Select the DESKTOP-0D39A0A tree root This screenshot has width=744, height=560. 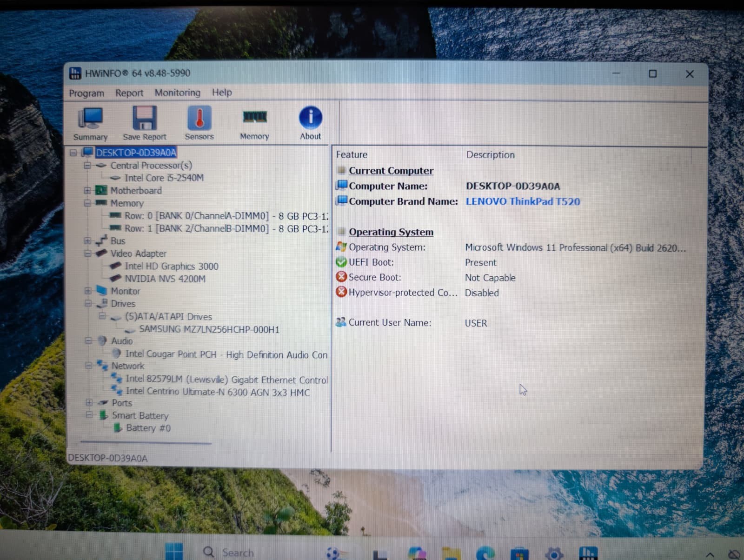click(x=136, y=153)
